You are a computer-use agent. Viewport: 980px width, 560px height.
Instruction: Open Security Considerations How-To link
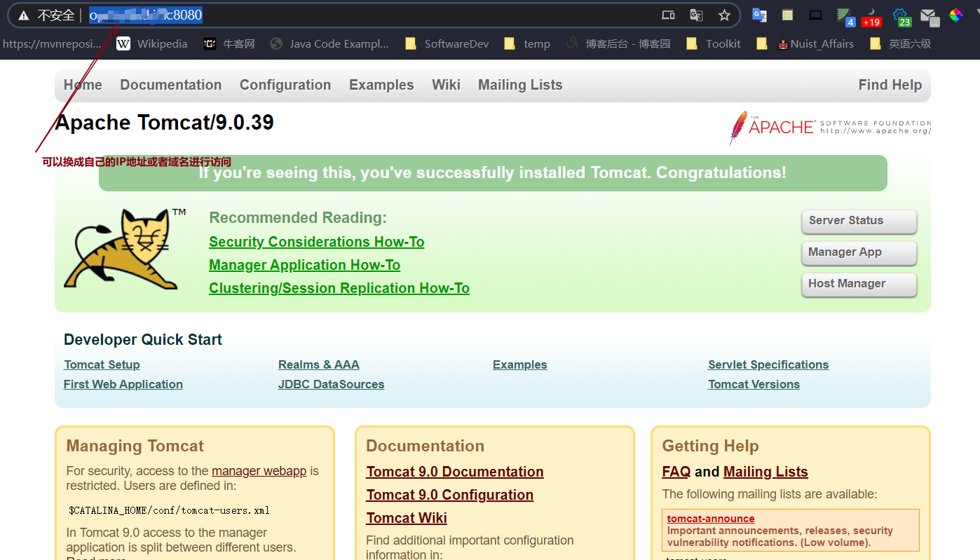pyautogui.click(x=317, y=242)
